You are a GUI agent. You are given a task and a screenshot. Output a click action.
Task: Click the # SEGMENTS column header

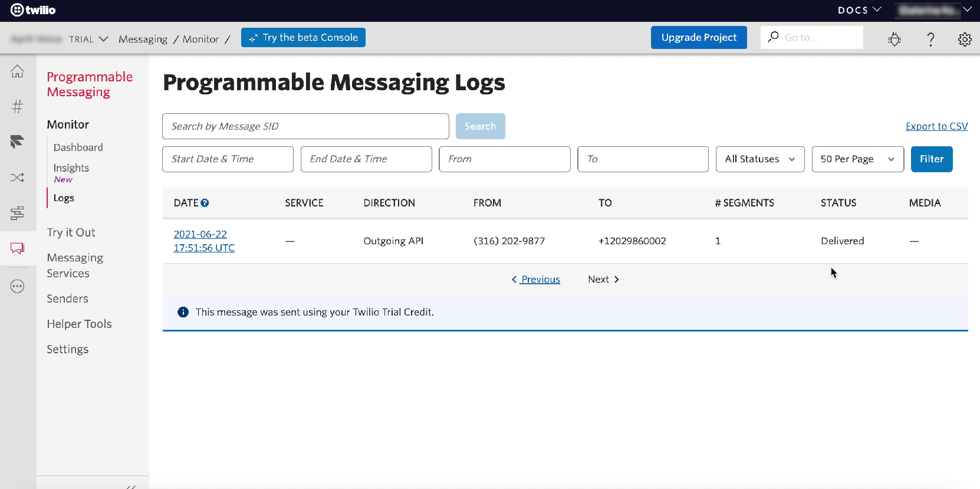tap(744, 203)
